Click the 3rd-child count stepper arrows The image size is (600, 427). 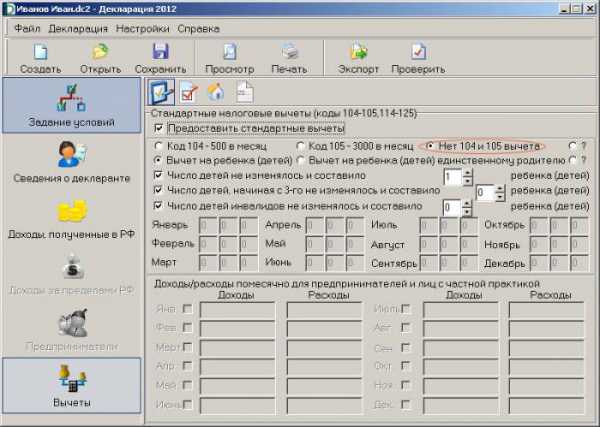(500, 193)
